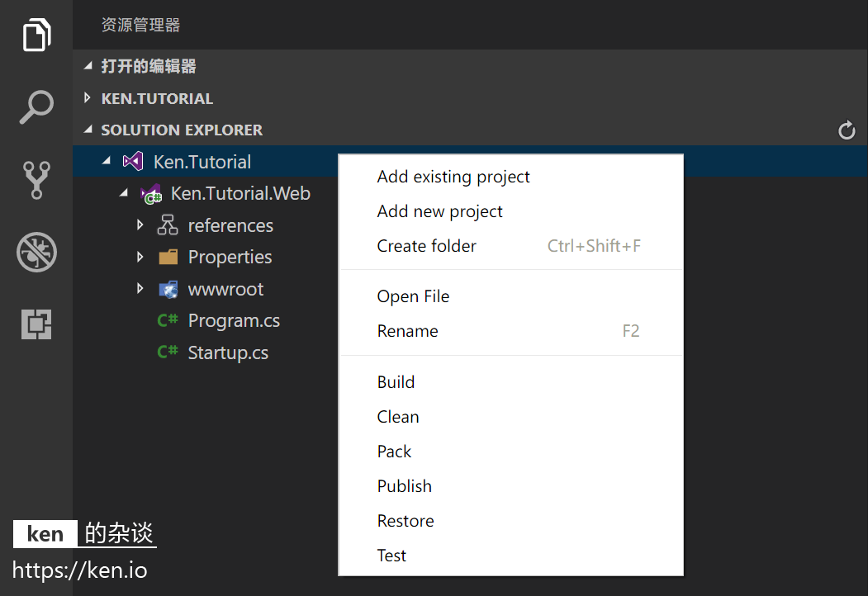Expand the wwwroot folder arrow

(x=140, y=288)
